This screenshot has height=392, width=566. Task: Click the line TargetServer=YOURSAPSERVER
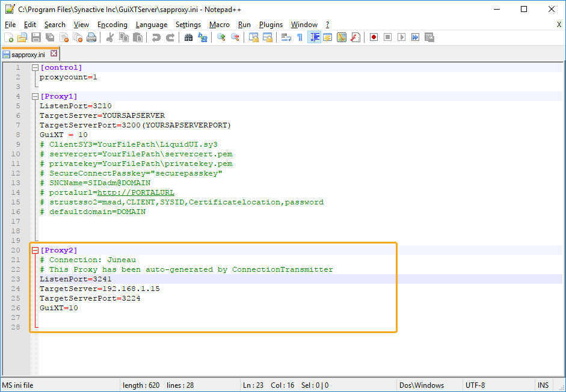[102, 115]
